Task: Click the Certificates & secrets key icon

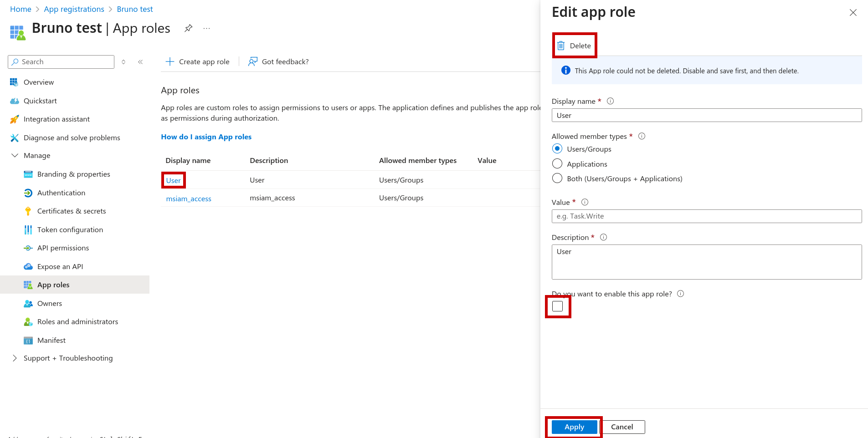Action: tap(28, 211)
